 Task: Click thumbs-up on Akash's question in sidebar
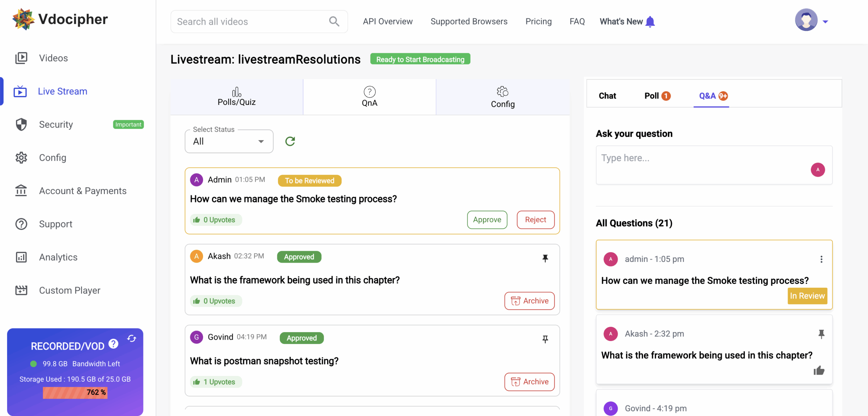pyautogui.click(x=819, y=370)
